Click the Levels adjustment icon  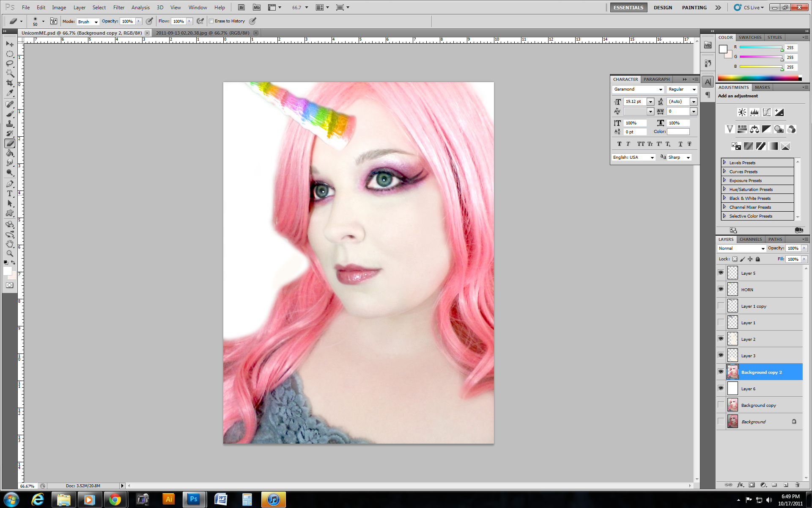pyautogui.click(x=754, y=112)
